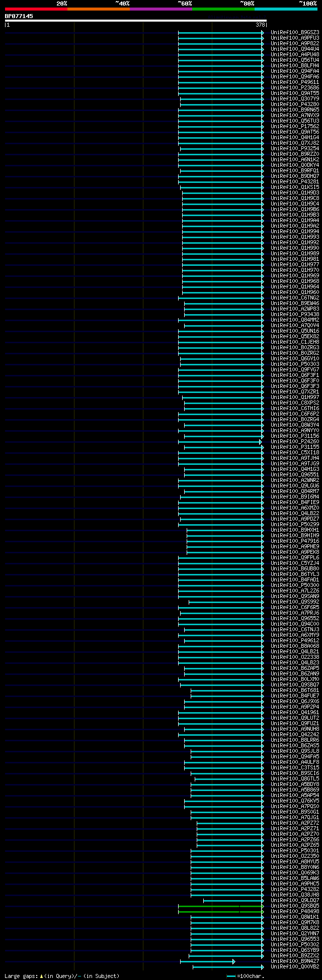Open hit UniRef100_C6TNG2
Viewport: 322px width, 980px height.
(295, 298)
